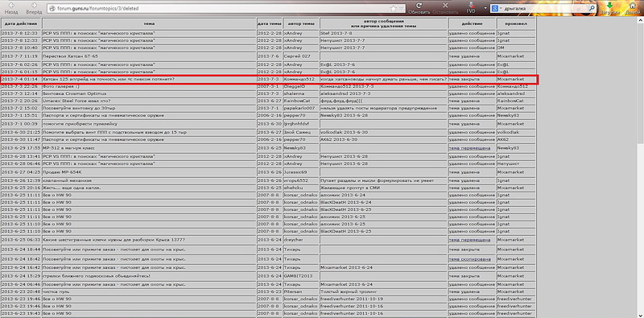Click author Злой Самец
644x318 pixels.
coord(297,132)
